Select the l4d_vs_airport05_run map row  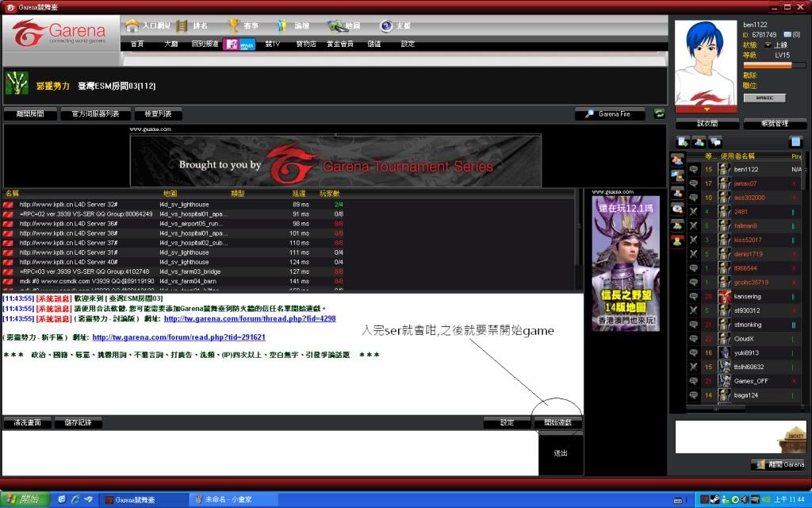[289, 224]
